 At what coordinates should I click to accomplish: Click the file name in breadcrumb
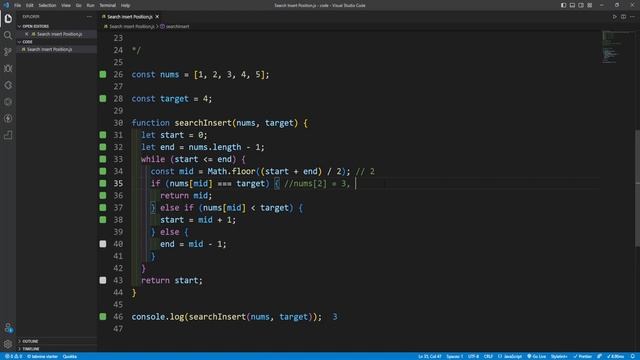tap(131, 27)
